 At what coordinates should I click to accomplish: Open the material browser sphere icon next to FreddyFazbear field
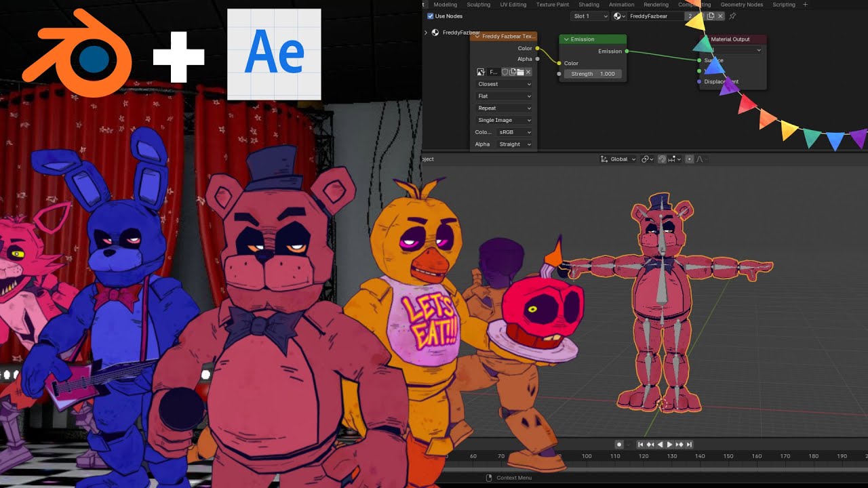pyautogui.click(x=618, y=16)
